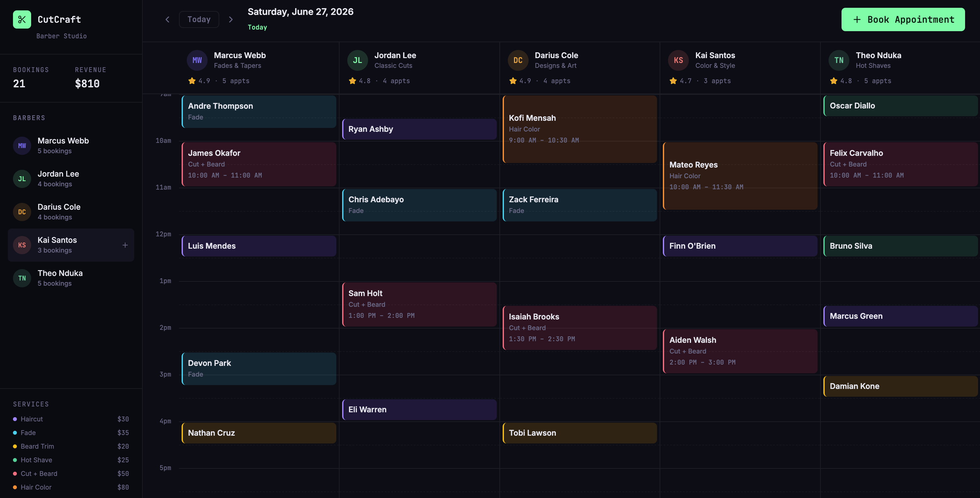Click Kai Santos's KS avatar in the column header
This screenshot has height=498, width=980.
point(678,60)
